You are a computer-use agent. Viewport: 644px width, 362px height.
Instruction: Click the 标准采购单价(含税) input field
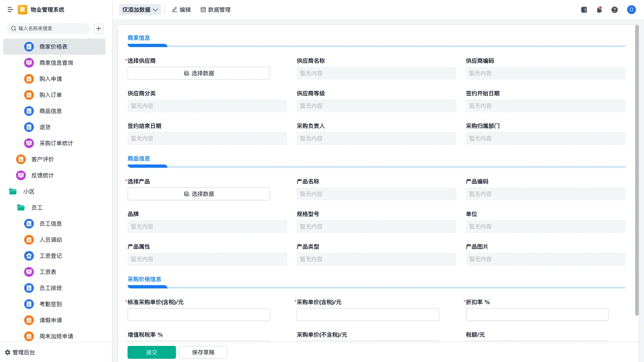point(198,314)
